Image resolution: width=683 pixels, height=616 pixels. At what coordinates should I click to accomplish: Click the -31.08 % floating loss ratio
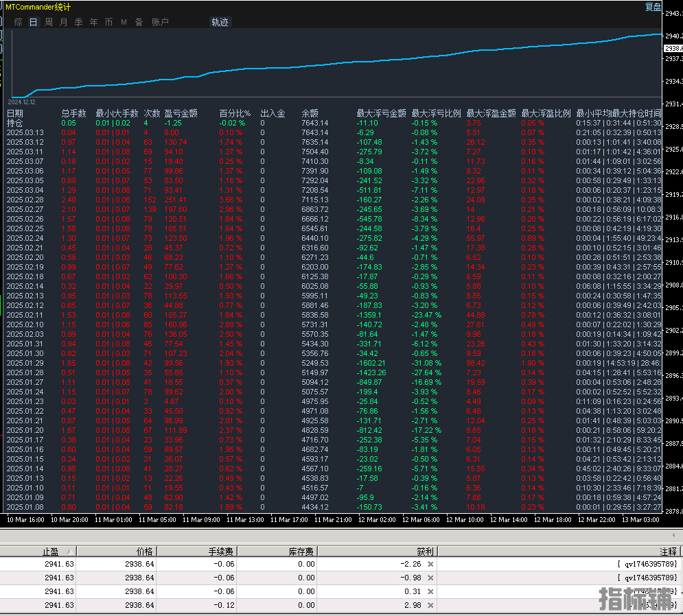tap(426, 363)
